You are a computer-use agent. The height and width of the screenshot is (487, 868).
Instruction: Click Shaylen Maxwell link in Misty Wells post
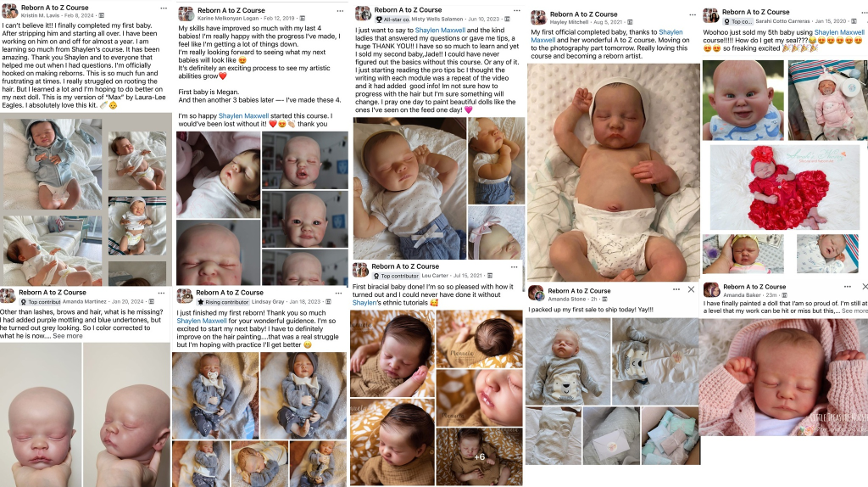(440, 31)
